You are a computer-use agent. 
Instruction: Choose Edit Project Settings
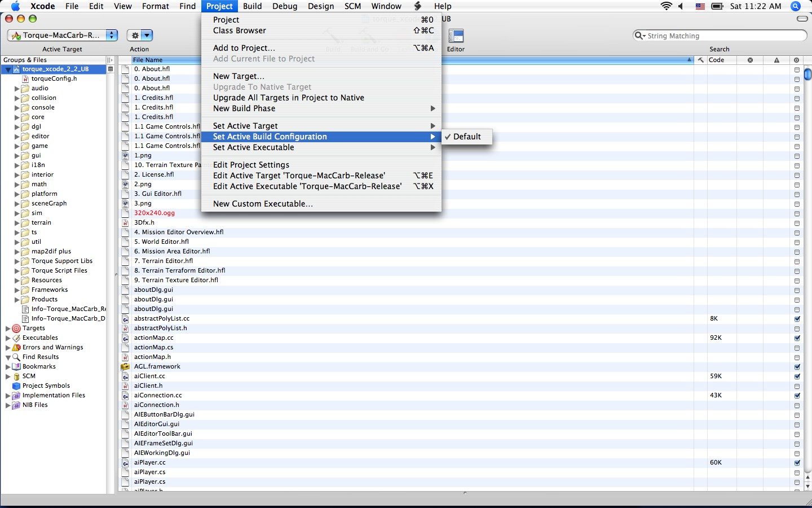(x=321, y=165)
